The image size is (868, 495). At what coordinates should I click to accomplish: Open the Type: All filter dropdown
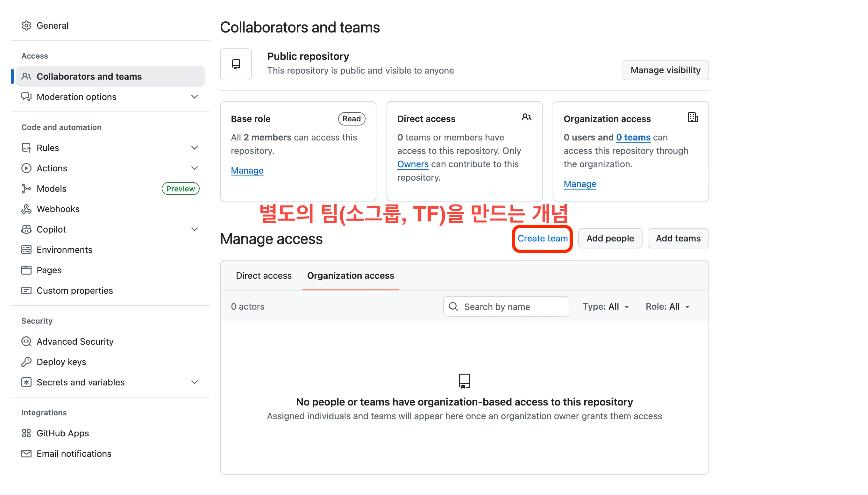[x=606, y=306]
